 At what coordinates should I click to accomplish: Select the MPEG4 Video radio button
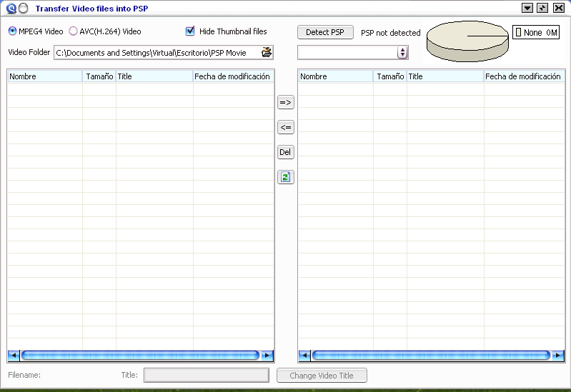point(12,31)
